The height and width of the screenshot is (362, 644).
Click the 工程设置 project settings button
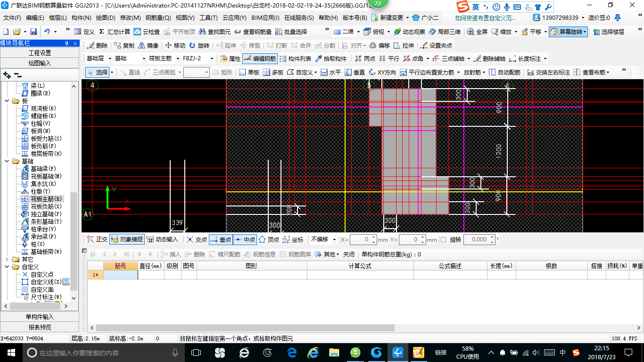(40, 53)
